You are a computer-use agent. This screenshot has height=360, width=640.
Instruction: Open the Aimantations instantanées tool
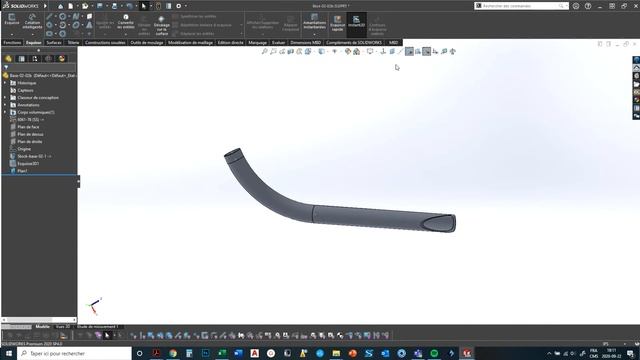tap(314, 22)
